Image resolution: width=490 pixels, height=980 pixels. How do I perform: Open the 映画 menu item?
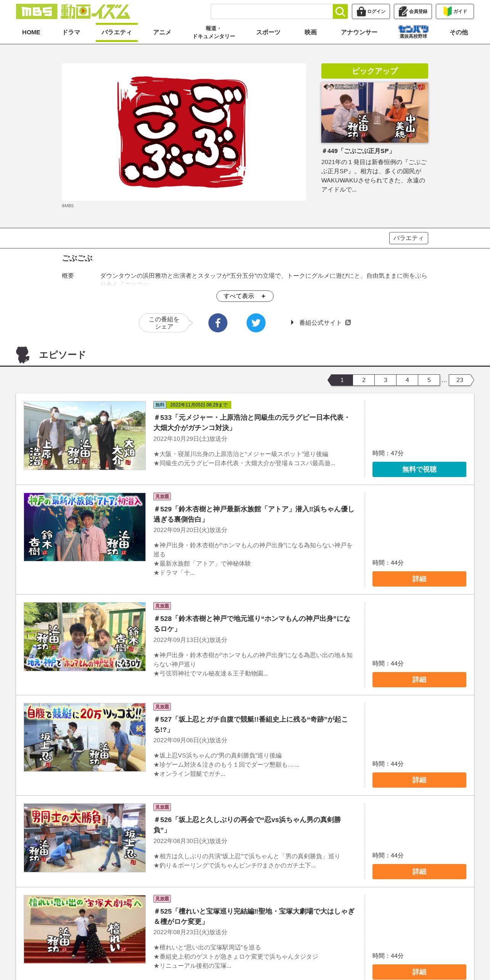311,32
